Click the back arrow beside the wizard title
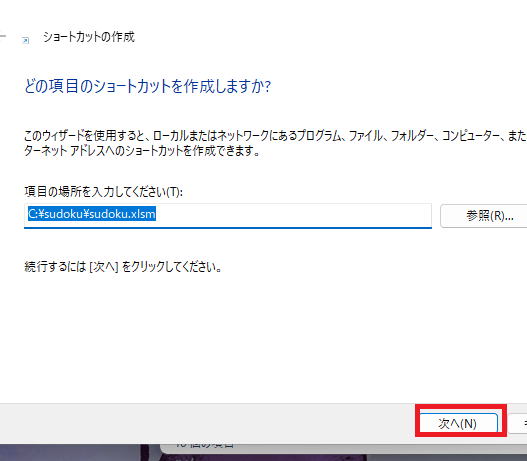Viewport: 527px width, 461px height. tap(2, 36)
